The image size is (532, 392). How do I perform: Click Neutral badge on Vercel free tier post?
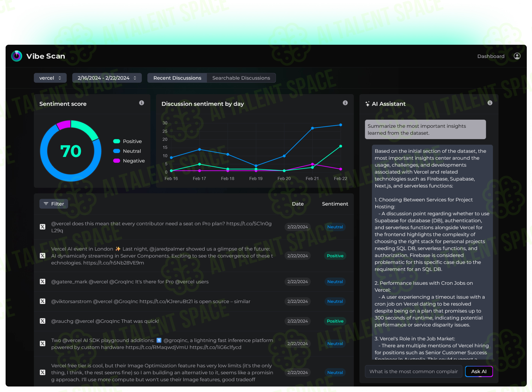[x=335, y=373]
